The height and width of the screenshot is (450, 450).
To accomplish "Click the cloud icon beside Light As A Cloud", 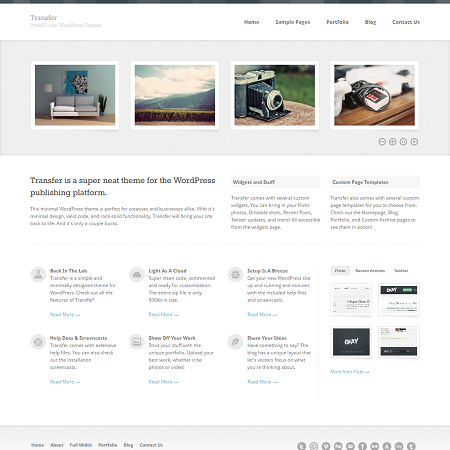I will pos(137,275).
